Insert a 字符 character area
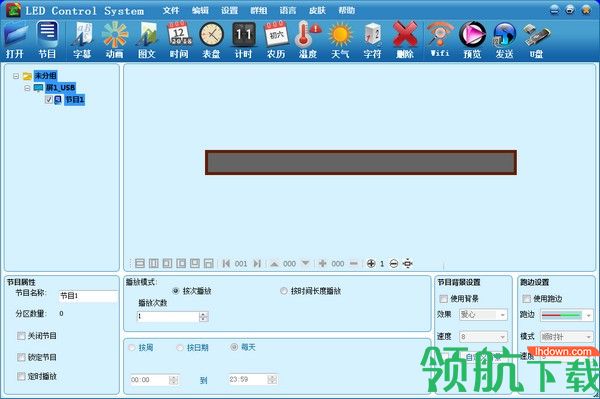Viewport: 600px width, 399px height. pyautogui.click(x=372, y=41)
